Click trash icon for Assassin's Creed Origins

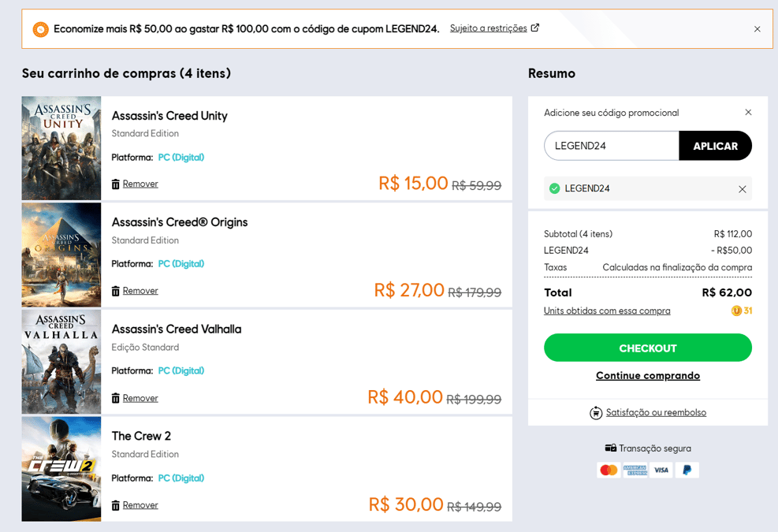(116, 291)
